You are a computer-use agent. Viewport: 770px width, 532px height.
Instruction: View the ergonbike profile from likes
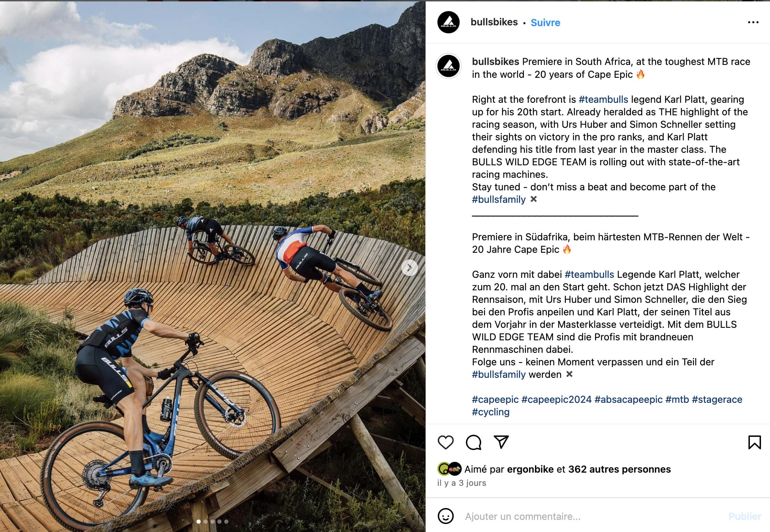coord(530,469)
